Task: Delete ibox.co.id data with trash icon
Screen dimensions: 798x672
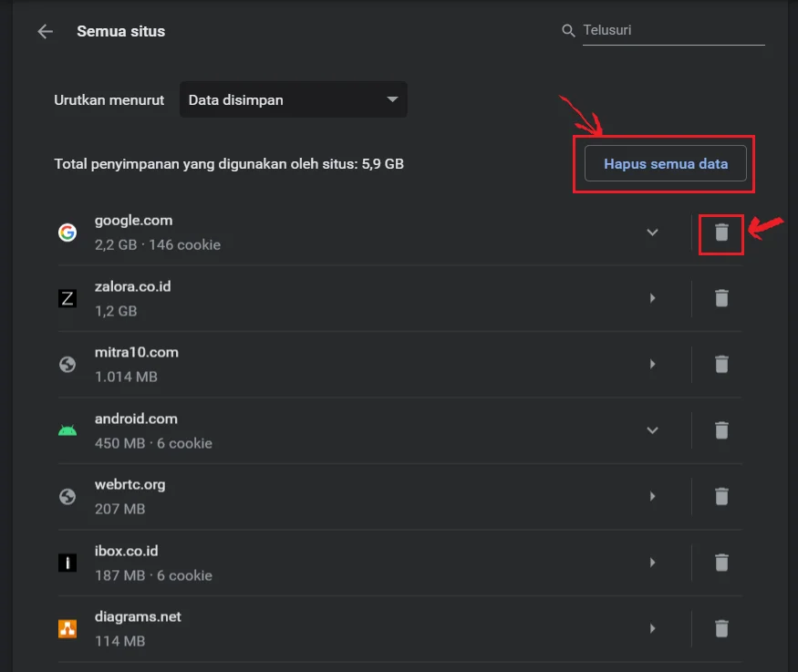Action: (x=721, y=563)
